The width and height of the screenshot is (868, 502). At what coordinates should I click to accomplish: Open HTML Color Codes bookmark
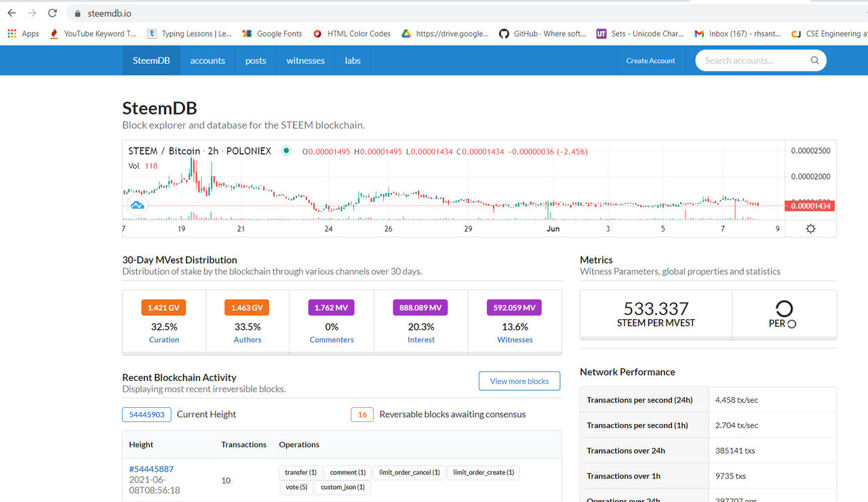352,33
